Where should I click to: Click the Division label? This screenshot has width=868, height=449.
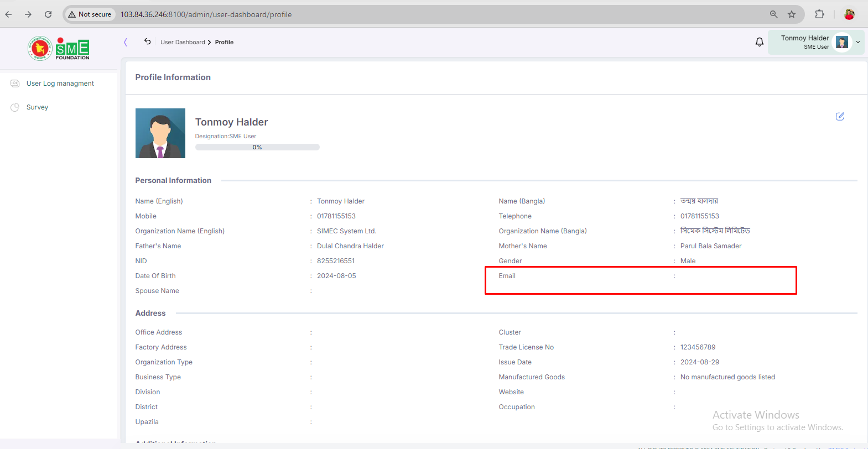[148, 392]
